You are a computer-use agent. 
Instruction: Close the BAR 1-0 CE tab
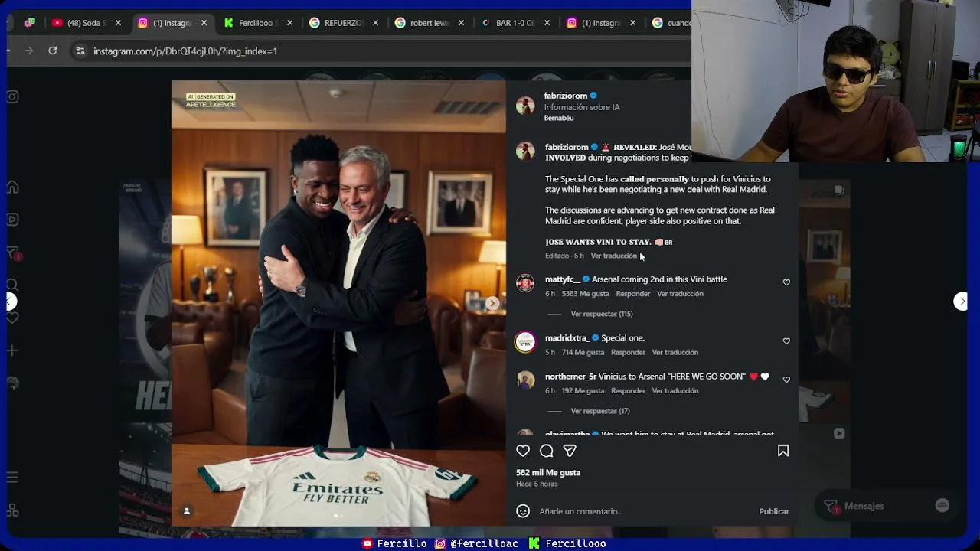point(547,23)
